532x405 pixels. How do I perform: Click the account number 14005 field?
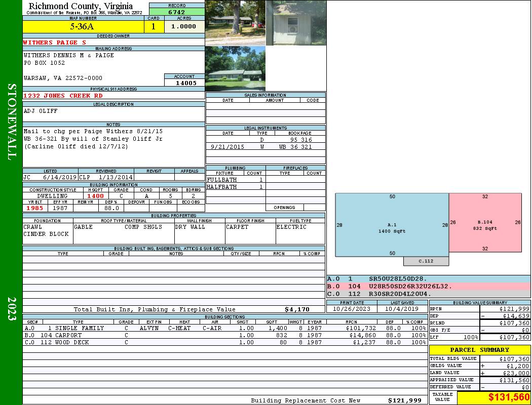[x=184, y=83]
